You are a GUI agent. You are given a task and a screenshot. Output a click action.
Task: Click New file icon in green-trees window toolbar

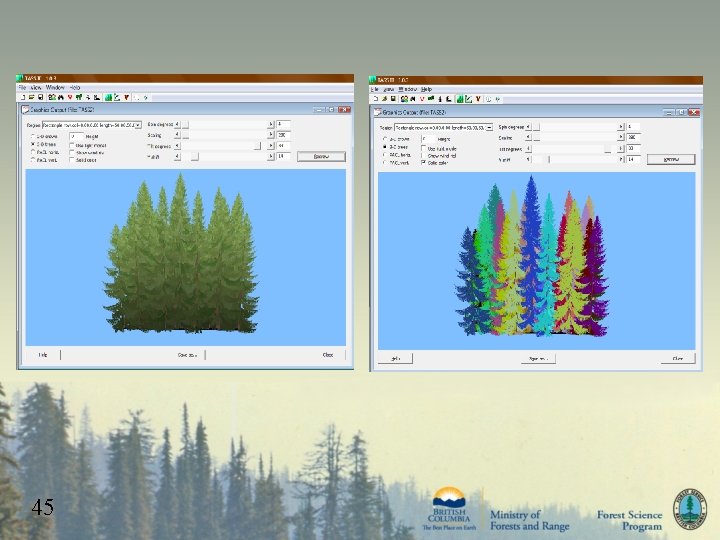click(23, 97)
